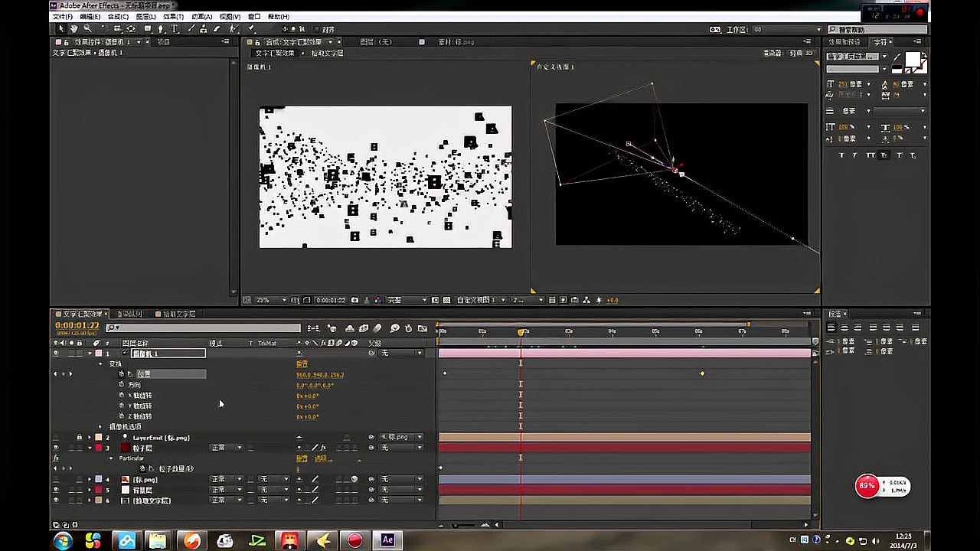Open 自定义视图 1 view dropdown
The image size is (980, 551).
pyautogui.click(x=482, y=300)
